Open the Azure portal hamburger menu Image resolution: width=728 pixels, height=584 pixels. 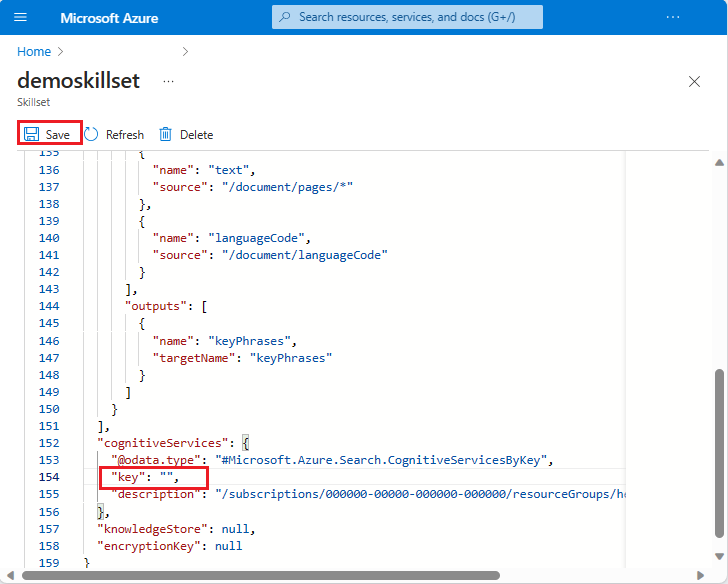(x=20, y=18)
